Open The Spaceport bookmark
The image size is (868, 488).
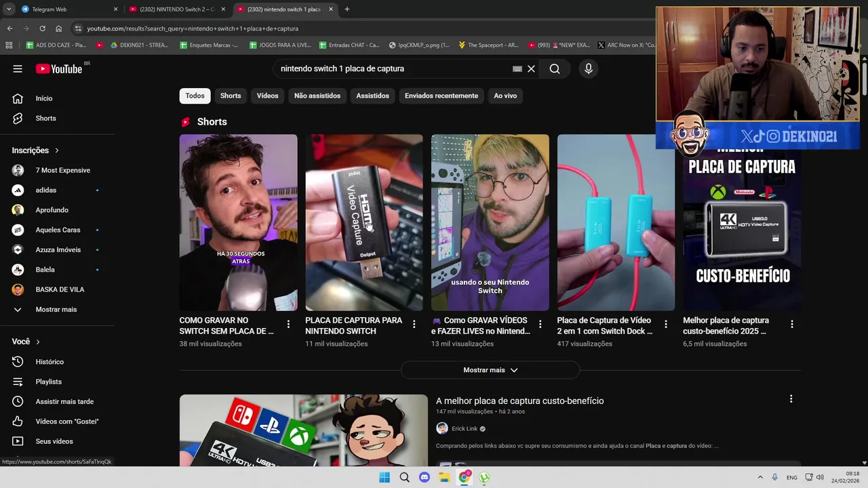(x=488, y=45)
